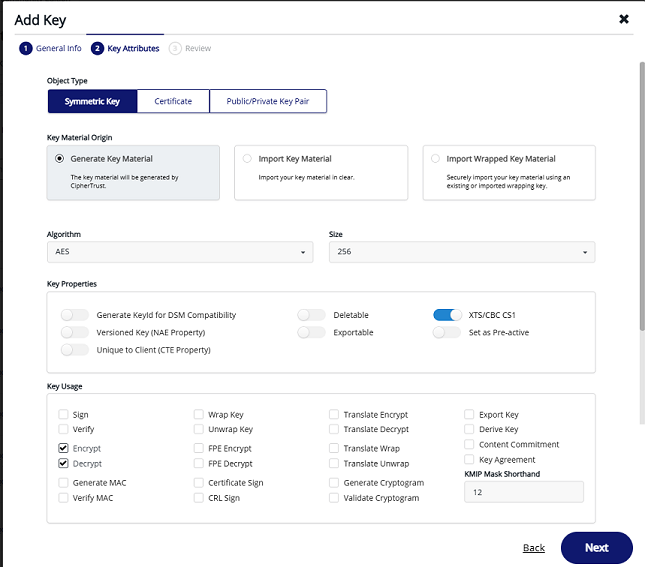This screenshot has width=651, height=567.
Task: Uncheck the Encrypt key usage
Action: 64,449
